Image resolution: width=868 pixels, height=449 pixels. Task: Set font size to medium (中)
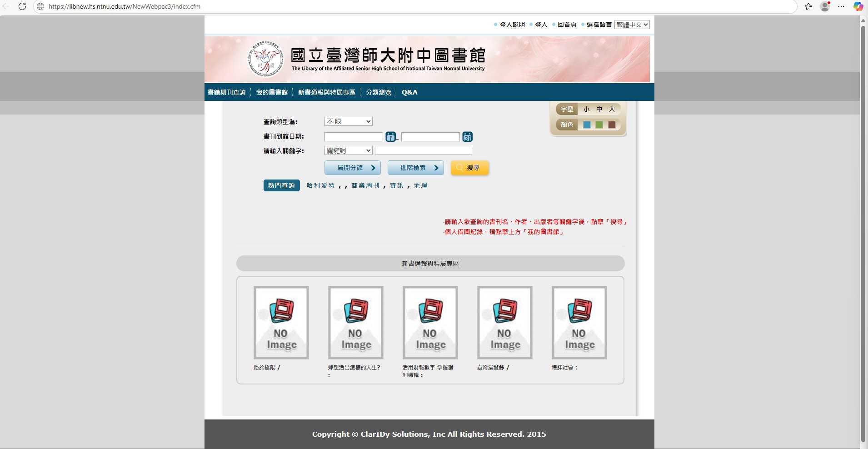[599, 109]
